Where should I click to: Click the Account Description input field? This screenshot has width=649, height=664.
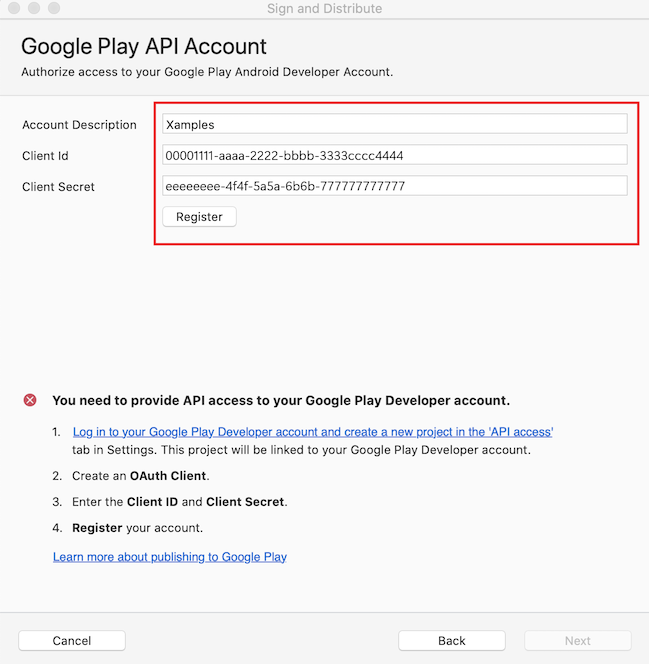click(395, 124)
